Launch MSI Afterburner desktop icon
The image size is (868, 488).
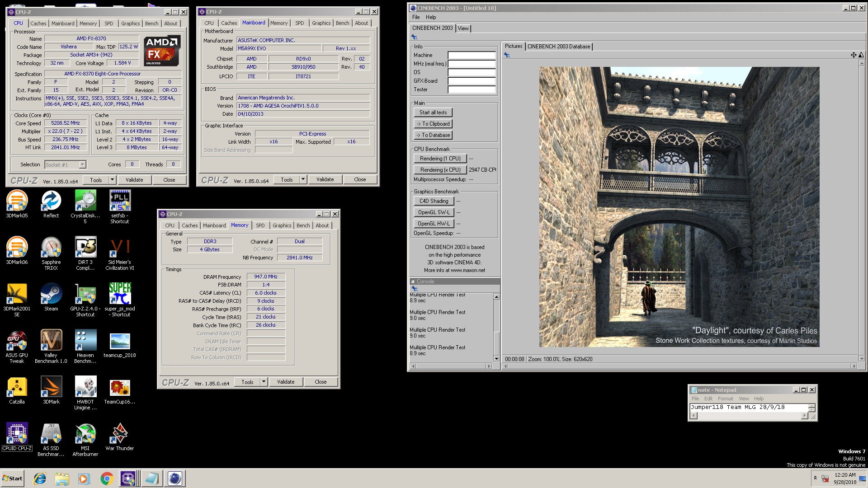[85, 440]
